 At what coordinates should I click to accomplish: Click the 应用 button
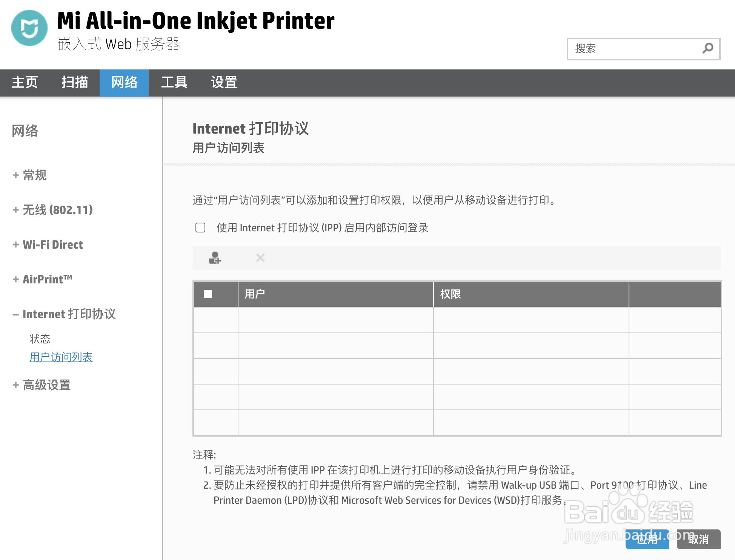pos(647,539)
